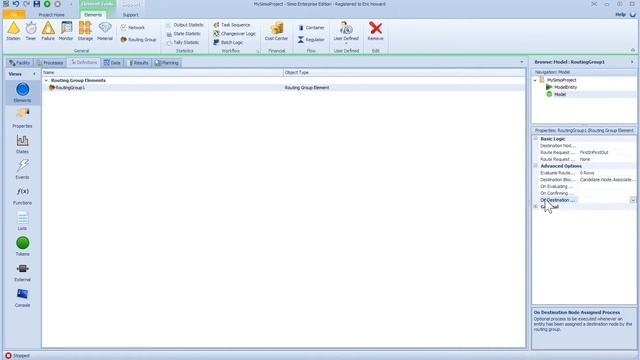Screen dimensions: 640x360
Task: Select the States view in sidebar
Action: 22,144
